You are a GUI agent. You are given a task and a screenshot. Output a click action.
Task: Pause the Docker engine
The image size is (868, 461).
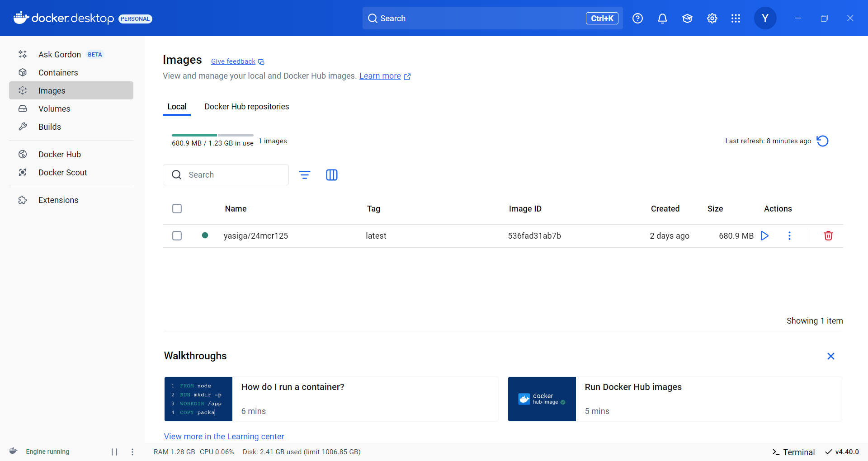click(x=114, y=452)
